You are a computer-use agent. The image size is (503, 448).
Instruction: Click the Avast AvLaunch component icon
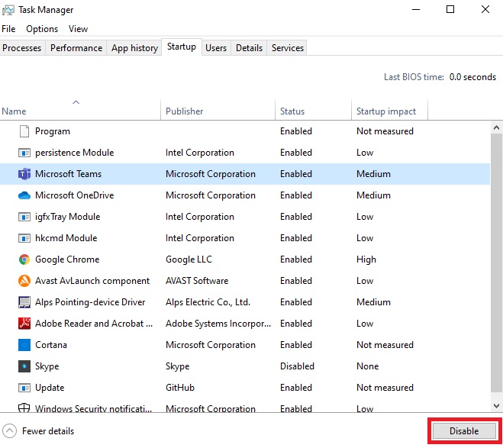coord(24,281)
